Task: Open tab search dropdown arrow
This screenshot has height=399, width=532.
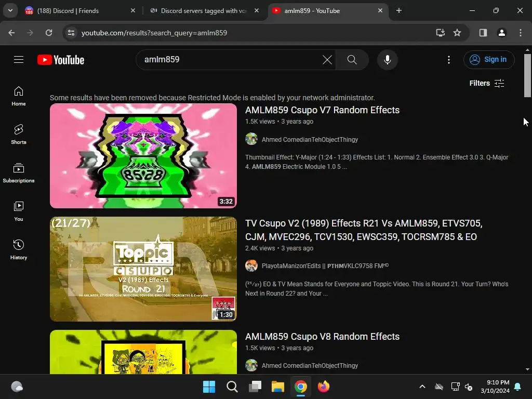Action: 10,10
